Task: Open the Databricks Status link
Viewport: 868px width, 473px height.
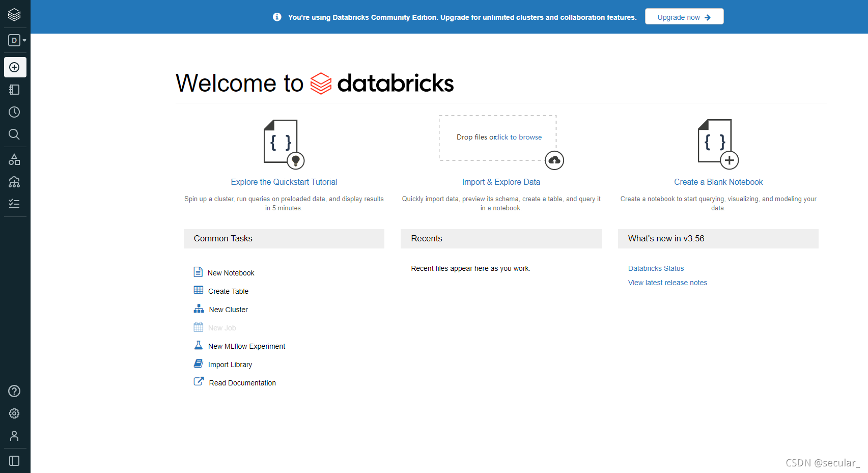Action: pyautogui.click(x=656, y=268)
